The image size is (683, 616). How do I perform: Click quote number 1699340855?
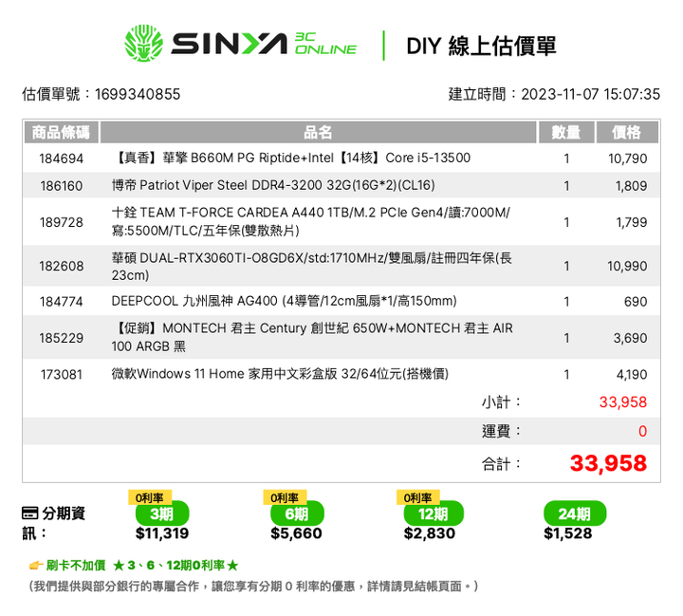(x=138, y=94)
